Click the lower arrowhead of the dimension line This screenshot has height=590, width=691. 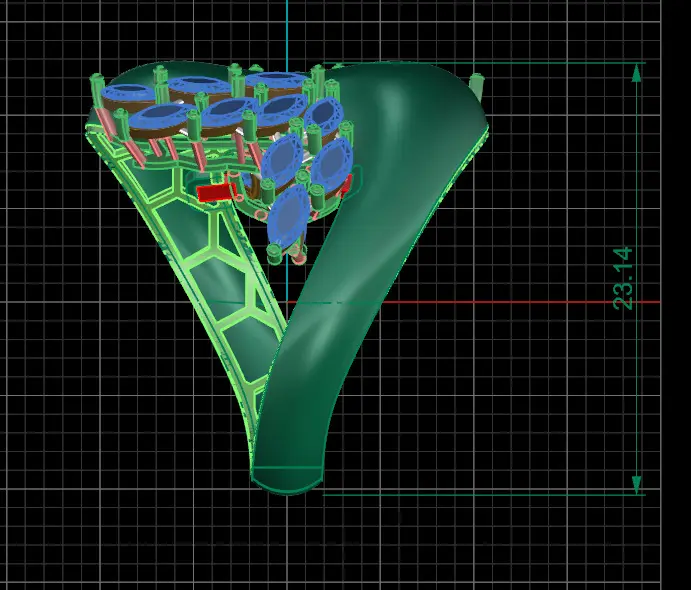(636, 485)
